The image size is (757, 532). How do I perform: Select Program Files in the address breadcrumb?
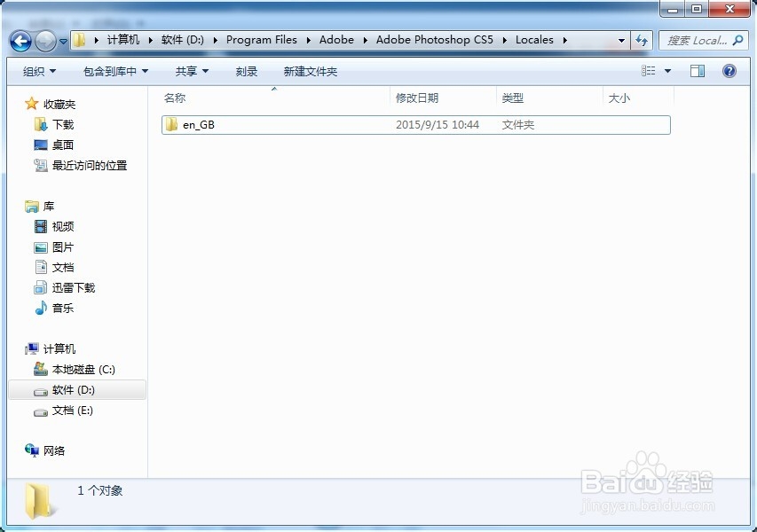point(261,40)
